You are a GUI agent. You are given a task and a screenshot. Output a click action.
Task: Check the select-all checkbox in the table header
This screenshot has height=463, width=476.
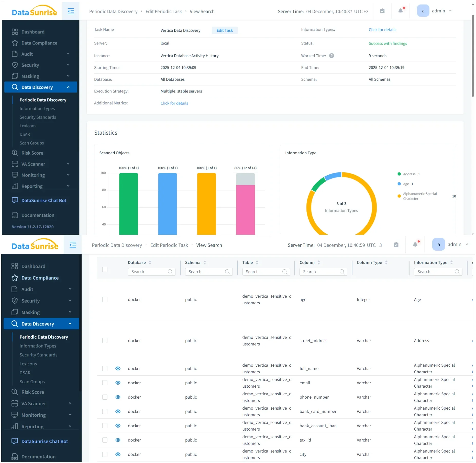105,269
